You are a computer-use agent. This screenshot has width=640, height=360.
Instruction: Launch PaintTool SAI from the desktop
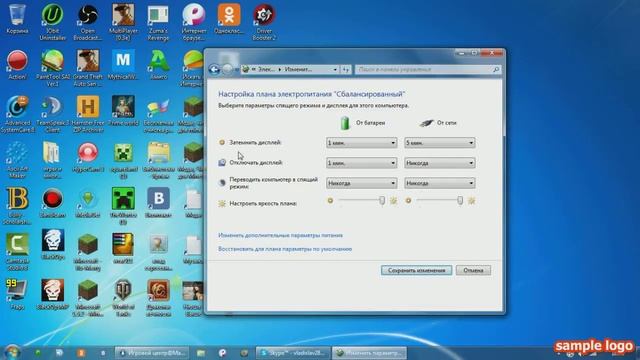pos(52,67)
